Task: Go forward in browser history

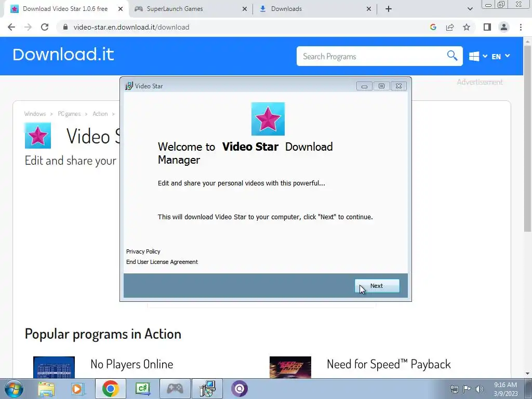Action: click(x=28, y=27)
